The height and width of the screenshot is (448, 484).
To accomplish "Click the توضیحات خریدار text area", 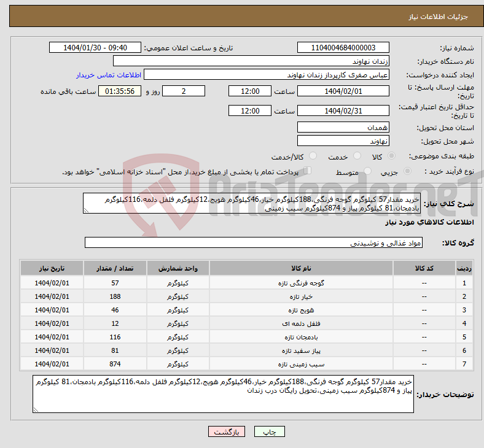I will click(x=224, y=393).
